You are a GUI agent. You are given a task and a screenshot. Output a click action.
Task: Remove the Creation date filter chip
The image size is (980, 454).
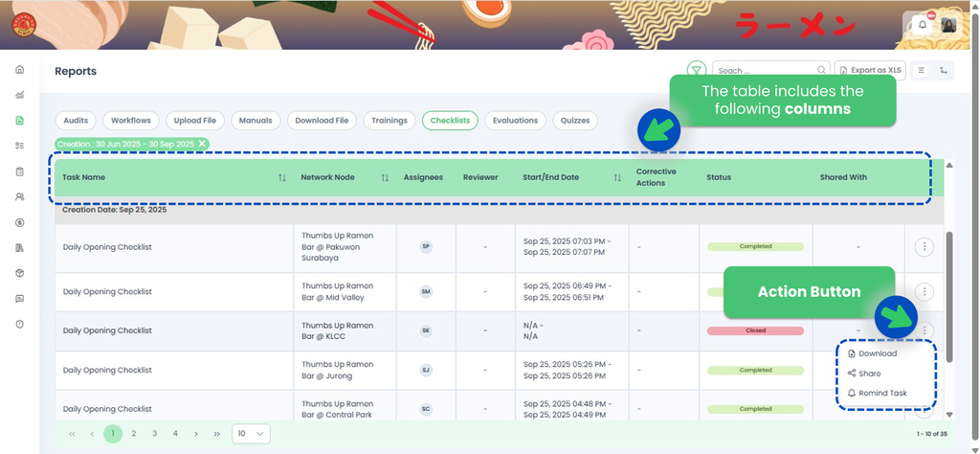tap(202, 144)
